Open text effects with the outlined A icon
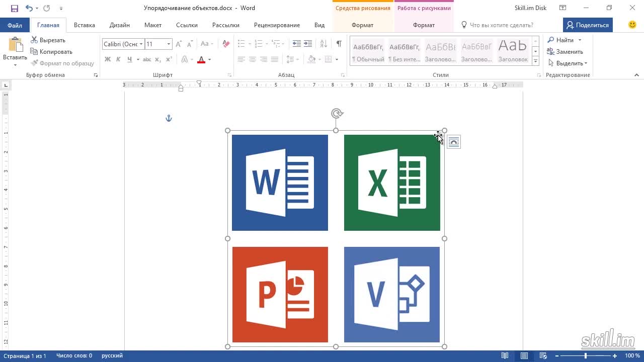The height and width of the screenshot is (362, 644). 185,59
